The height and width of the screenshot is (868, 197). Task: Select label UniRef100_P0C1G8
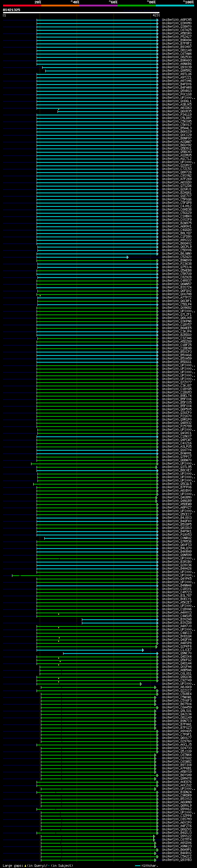(x=177, y=94)
